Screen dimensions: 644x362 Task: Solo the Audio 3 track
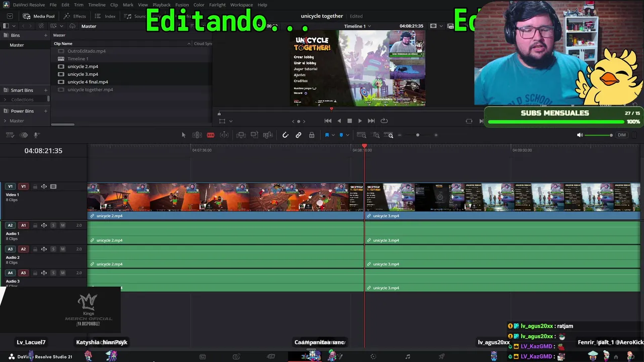[53, 273]
